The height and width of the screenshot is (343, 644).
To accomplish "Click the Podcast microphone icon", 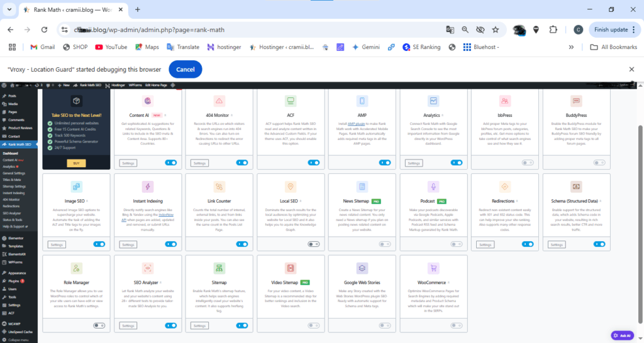I will coord(433,187).
